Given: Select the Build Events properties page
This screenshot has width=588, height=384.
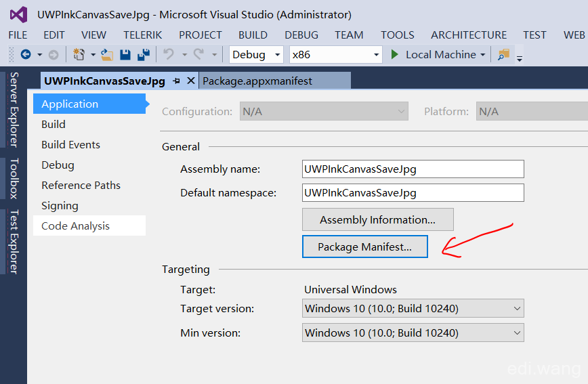Looking at the screenshot, I should pos(89,145).
